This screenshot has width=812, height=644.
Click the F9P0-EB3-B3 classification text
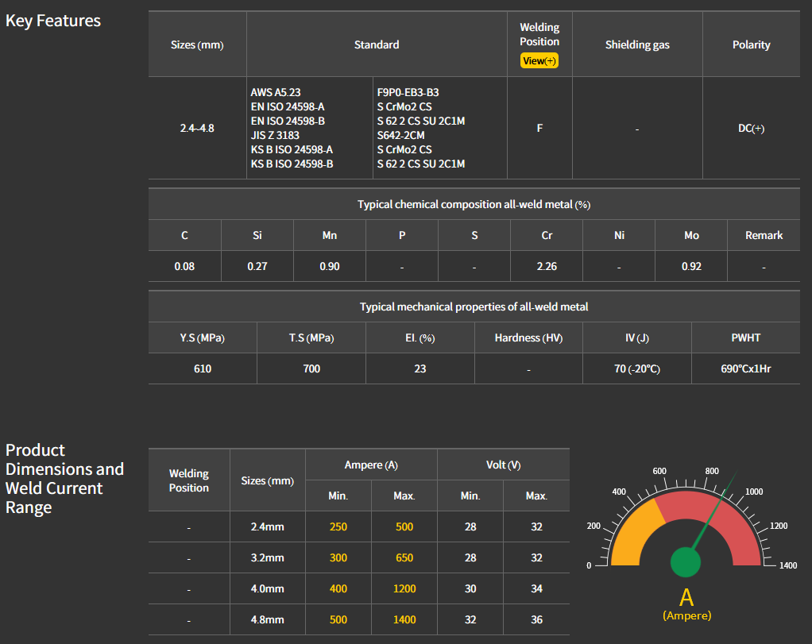coord(408,92)
